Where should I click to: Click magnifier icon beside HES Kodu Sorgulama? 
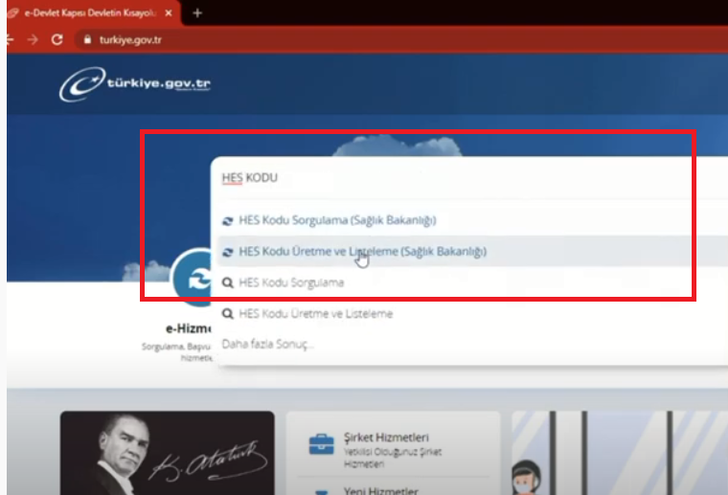click(228, 283)
